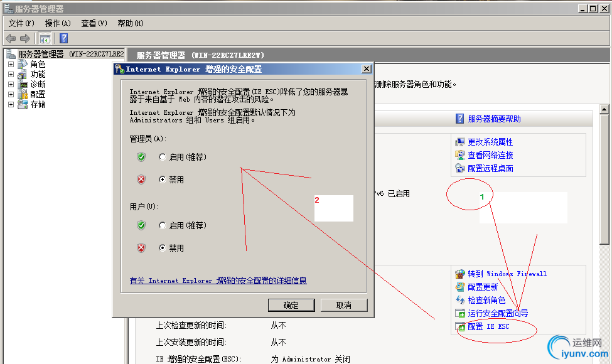612x364 pixels.
Task: Select the 诊断 tree item label
Action: 38,84
